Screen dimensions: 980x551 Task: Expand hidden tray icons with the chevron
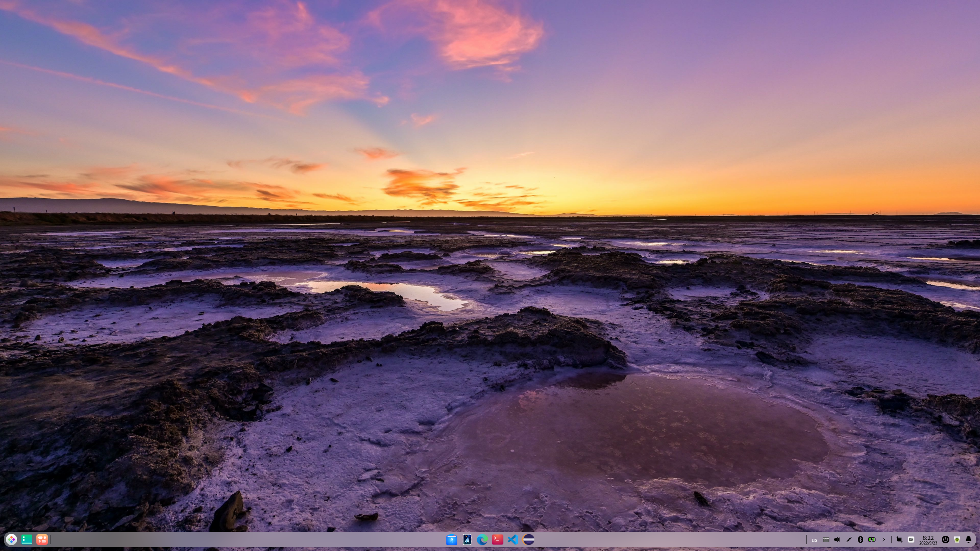point(884,540)
